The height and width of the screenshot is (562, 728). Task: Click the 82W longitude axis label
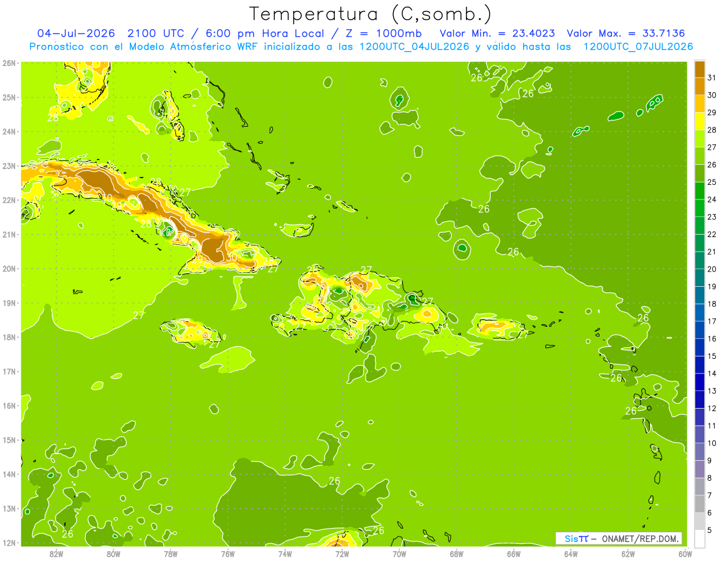coord(56,553)
